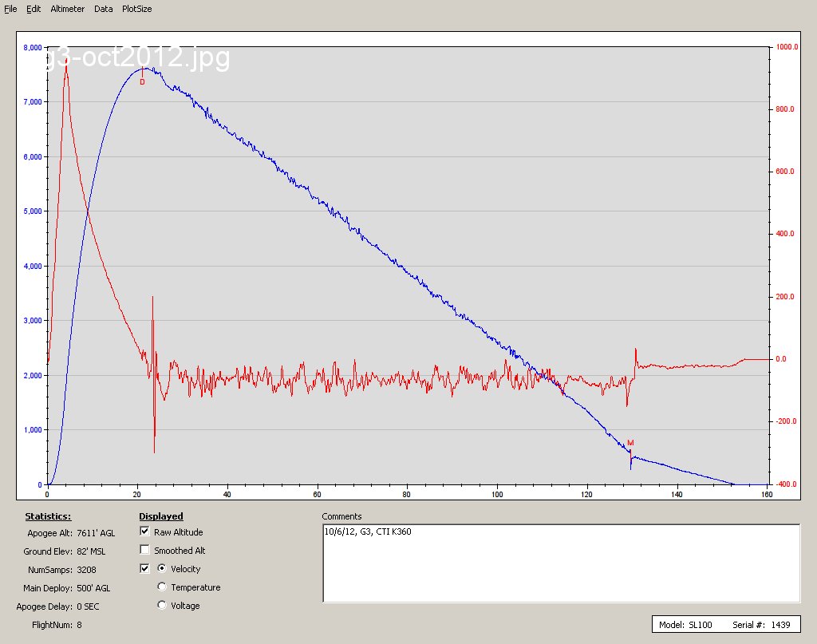Screen dimensions: 817x644
Task: Select the Voltage radio button
Action: point(163,606)
